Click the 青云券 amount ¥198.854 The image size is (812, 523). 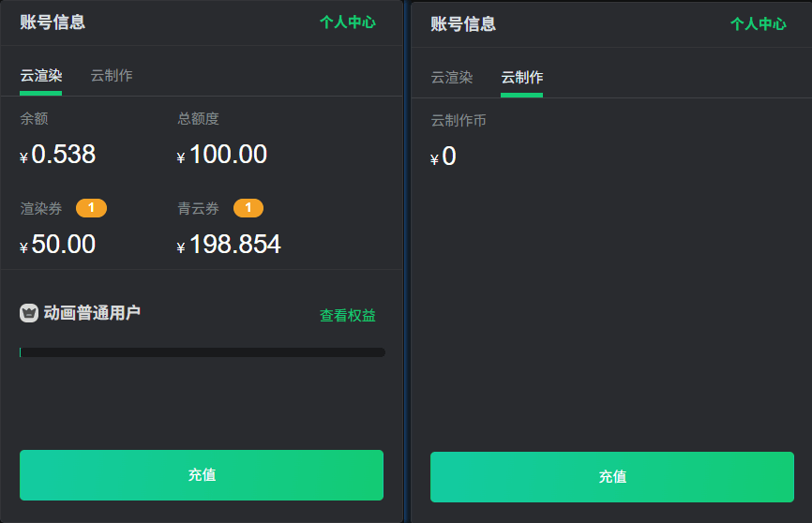pos(229,245)
